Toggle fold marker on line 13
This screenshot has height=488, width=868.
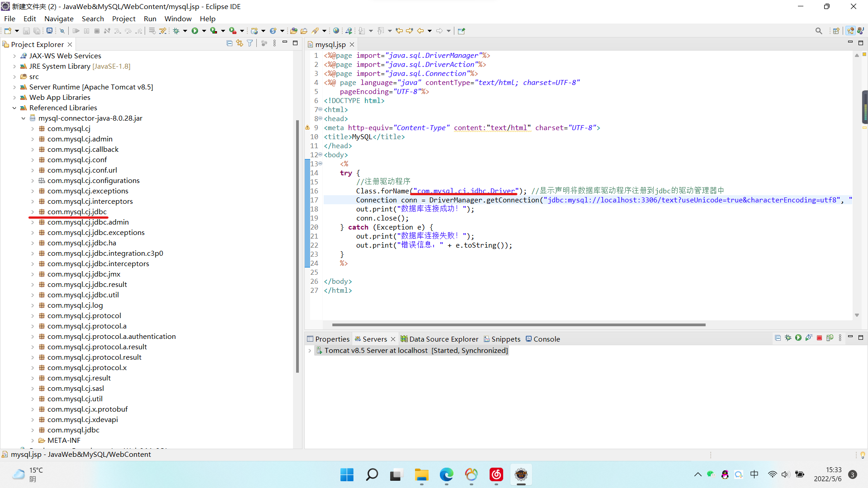tap(321, 164)
